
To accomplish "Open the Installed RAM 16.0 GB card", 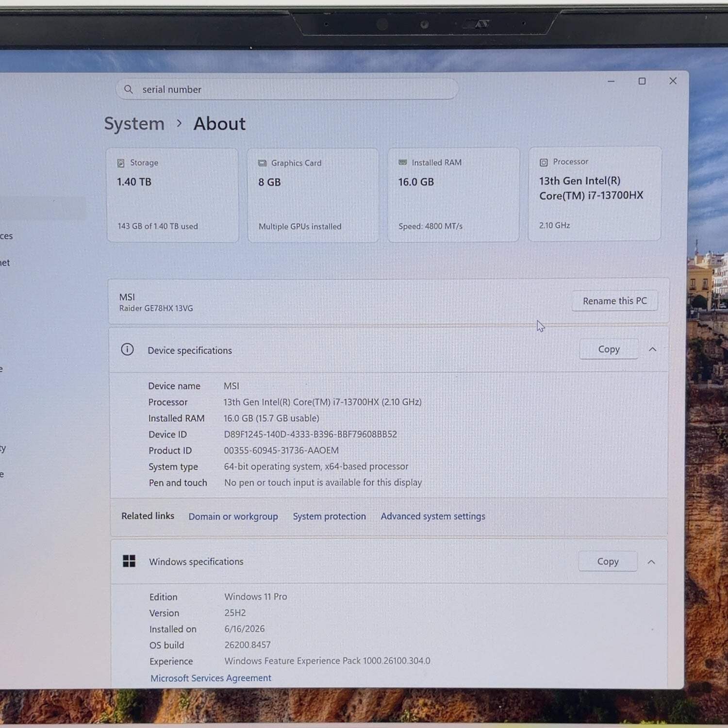I will (453, 195).
